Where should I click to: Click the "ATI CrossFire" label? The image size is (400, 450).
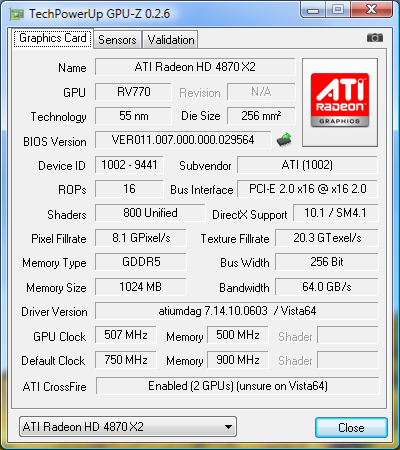[55, 387]
